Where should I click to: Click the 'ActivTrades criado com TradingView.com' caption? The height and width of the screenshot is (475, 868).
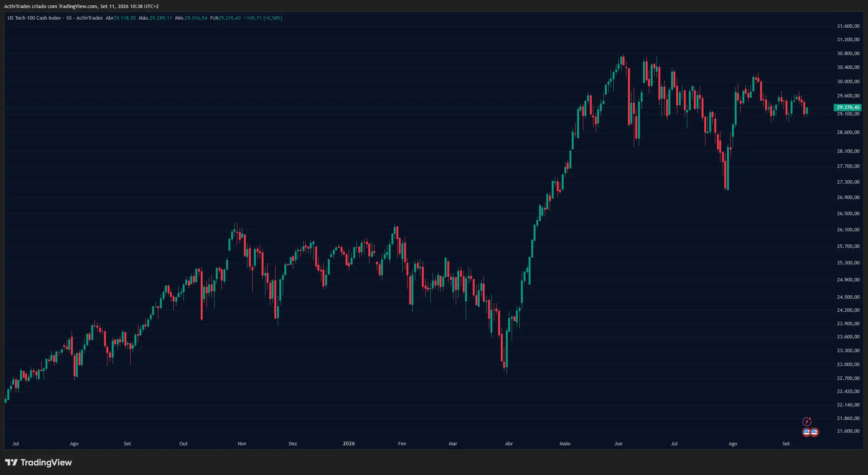(50, 7)
